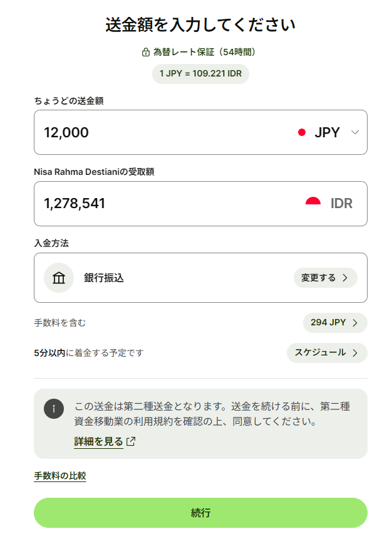This screenshot has height=541, width=392.
Task: Open the スケジュール options
Action: click(326, 353)
